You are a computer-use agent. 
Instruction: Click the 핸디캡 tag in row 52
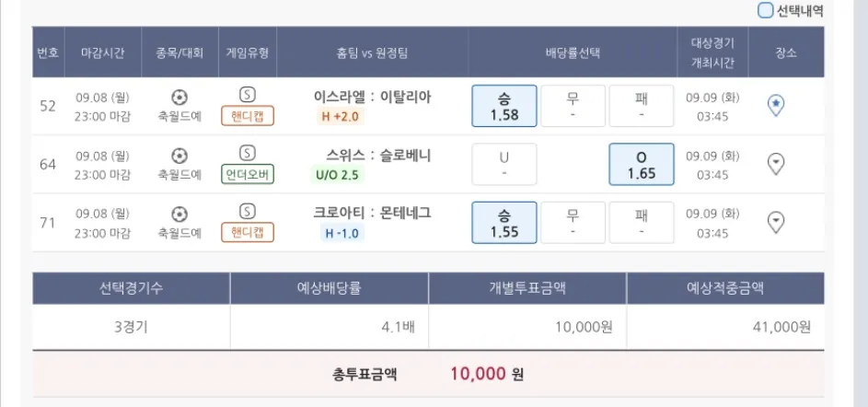(248, 116)
